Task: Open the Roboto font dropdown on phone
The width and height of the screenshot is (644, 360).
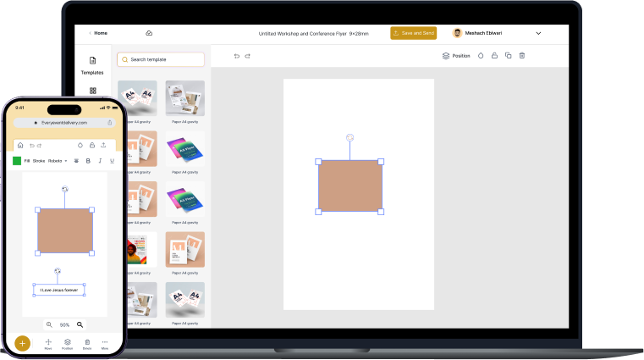Action: 58,160
